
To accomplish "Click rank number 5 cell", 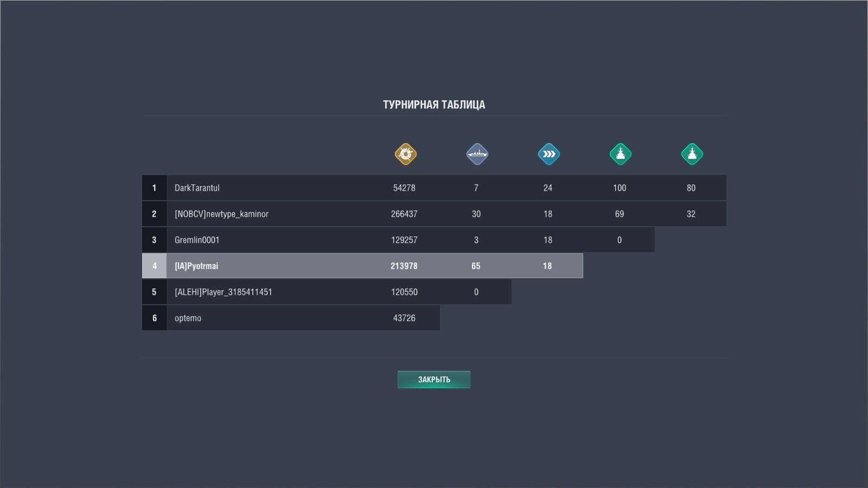I will (154, 292).
